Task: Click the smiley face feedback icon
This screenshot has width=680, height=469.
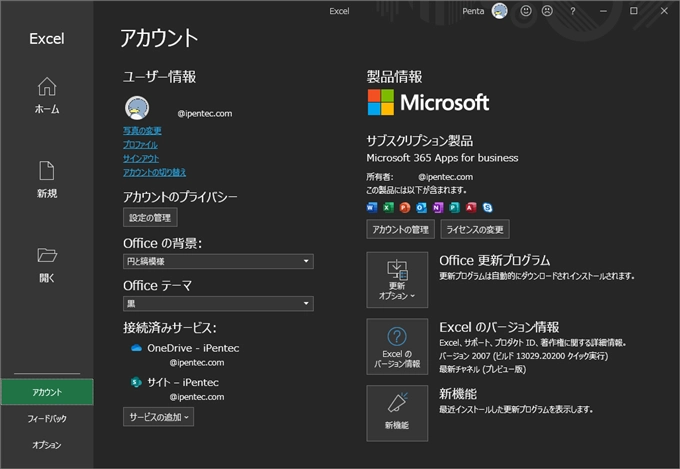Action: pyautogui.click(x=526, y=11)
